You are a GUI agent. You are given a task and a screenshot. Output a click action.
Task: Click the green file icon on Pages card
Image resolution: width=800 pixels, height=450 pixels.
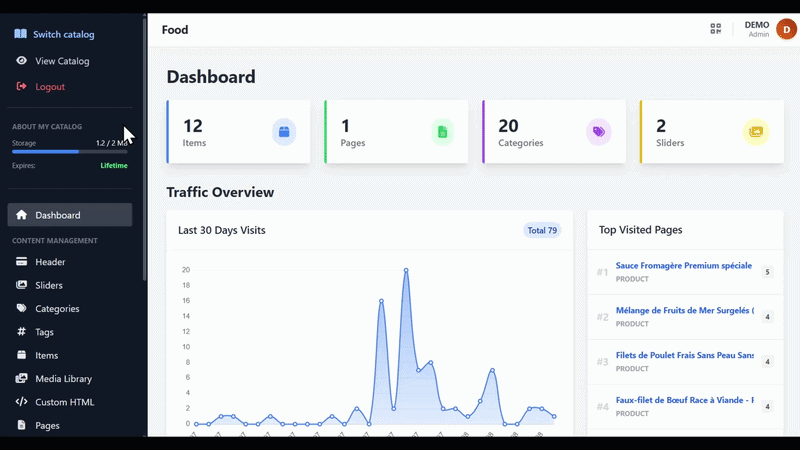pyautogui.click(x=442, y=132)
